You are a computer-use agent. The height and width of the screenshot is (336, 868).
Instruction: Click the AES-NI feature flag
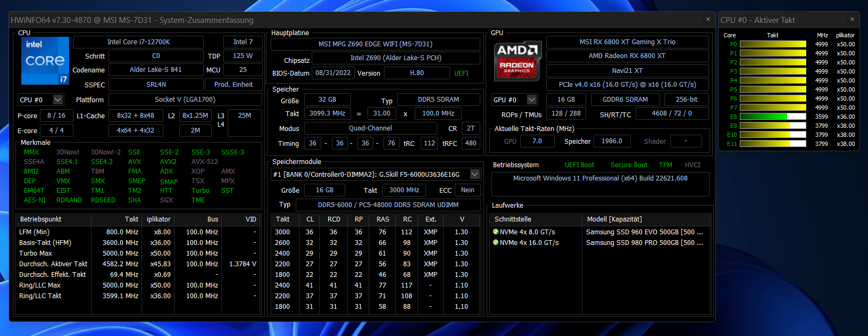(35, 200)
